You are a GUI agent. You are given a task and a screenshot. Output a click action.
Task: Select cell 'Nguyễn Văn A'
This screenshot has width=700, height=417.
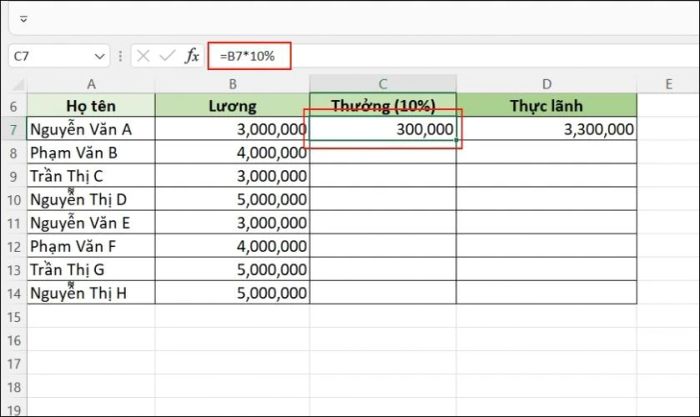coord(91,129)
